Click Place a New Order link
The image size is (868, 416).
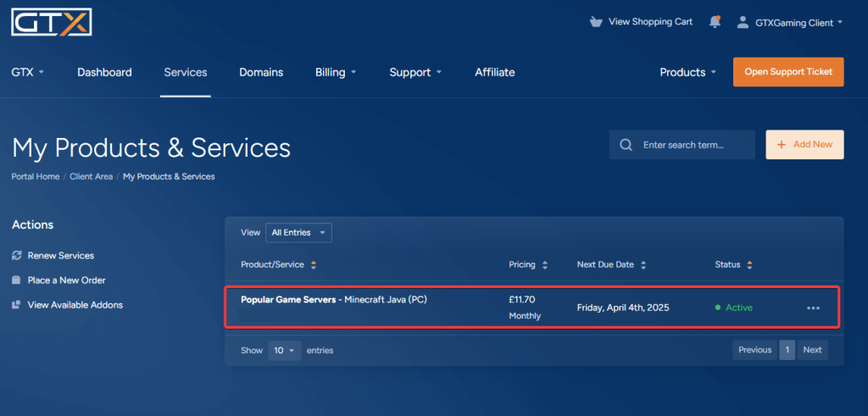66,280
